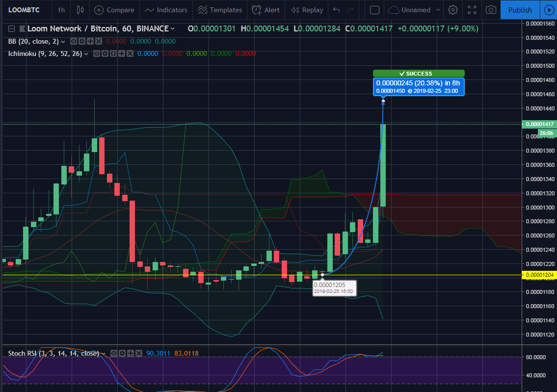Open chart settings gear in the toolbar
The width and height of the screenshot is (557, 392).
452,10
